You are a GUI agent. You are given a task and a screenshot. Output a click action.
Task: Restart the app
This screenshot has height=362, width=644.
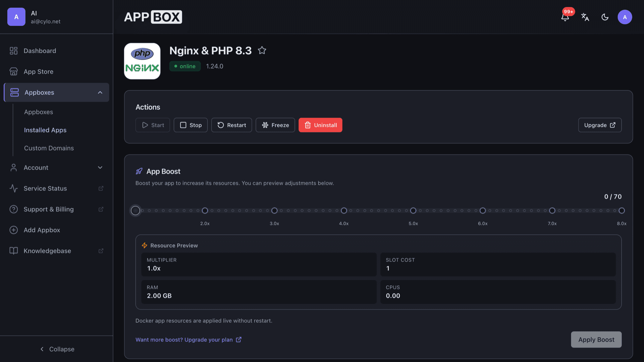(231, 125)
